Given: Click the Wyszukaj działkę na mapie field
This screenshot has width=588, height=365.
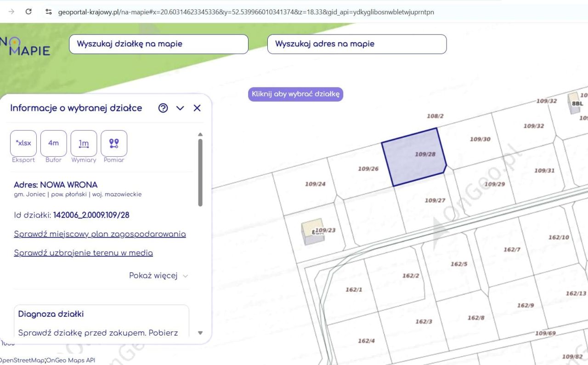Looking at the screenshot, I should (x=158, y=44).
